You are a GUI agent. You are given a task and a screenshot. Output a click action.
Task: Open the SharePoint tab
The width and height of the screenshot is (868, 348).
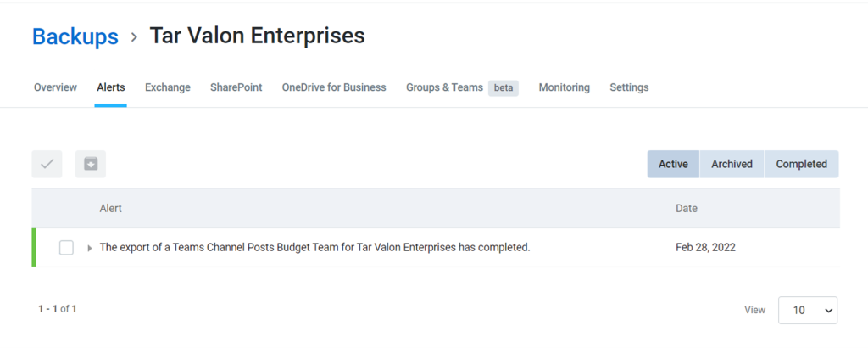click(x=236, y=87)
